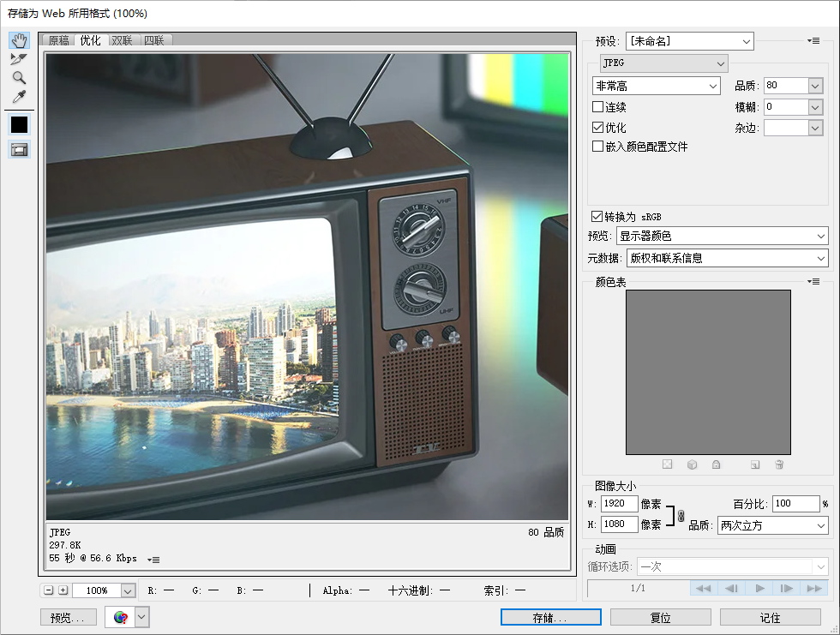Open the preset options flyout menu
Image resolution: width=840 pixels, height=635 pixels.
(x=813, y=41)
